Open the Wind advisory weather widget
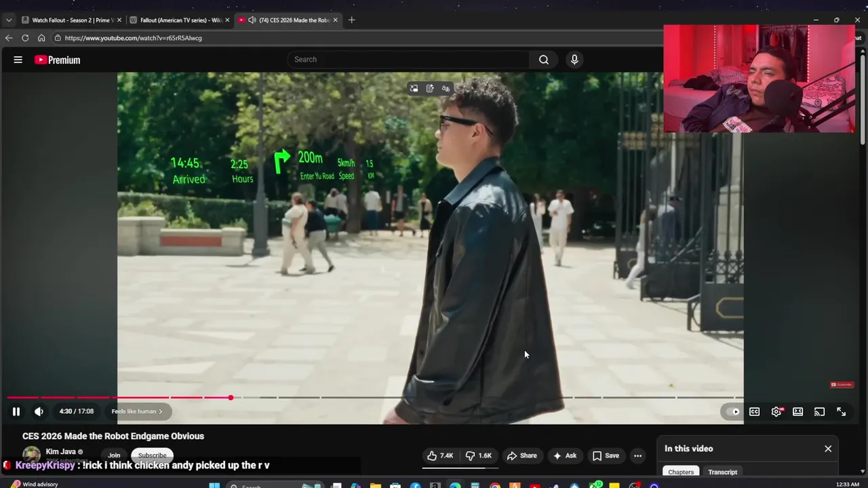The image size is (868, 488). [35, 485]
